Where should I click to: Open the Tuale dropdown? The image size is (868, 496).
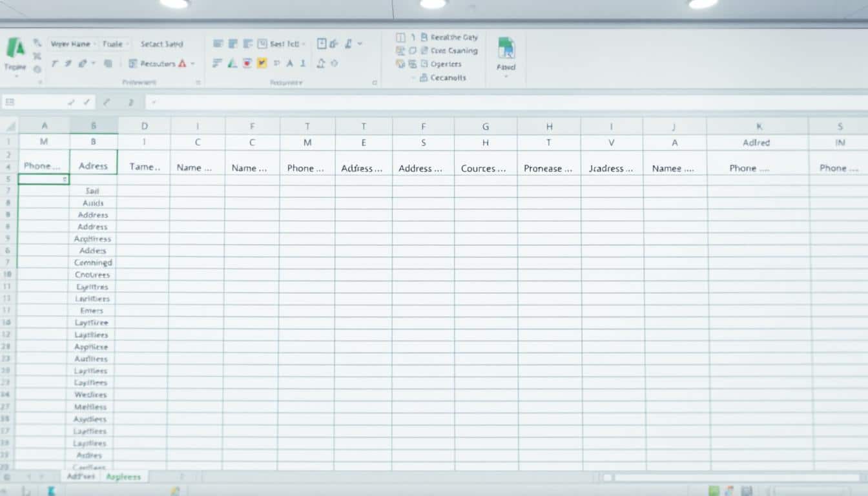coord(127,44)
